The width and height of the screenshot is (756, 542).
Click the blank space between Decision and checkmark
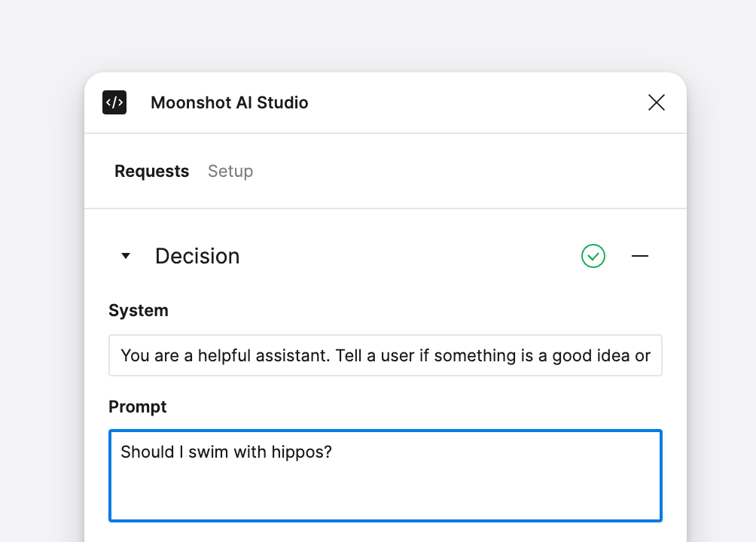pyautogui.click(x=407, y=256)
